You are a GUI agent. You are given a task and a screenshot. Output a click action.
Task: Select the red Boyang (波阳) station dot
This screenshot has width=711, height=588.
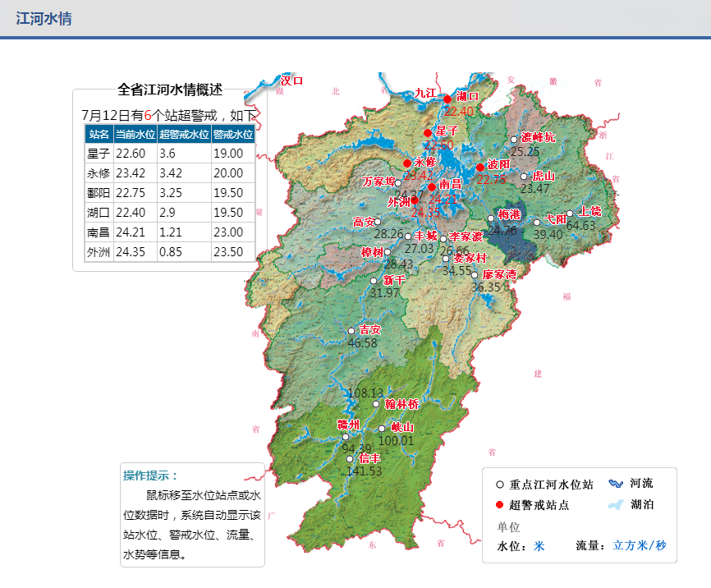[480, 168]
